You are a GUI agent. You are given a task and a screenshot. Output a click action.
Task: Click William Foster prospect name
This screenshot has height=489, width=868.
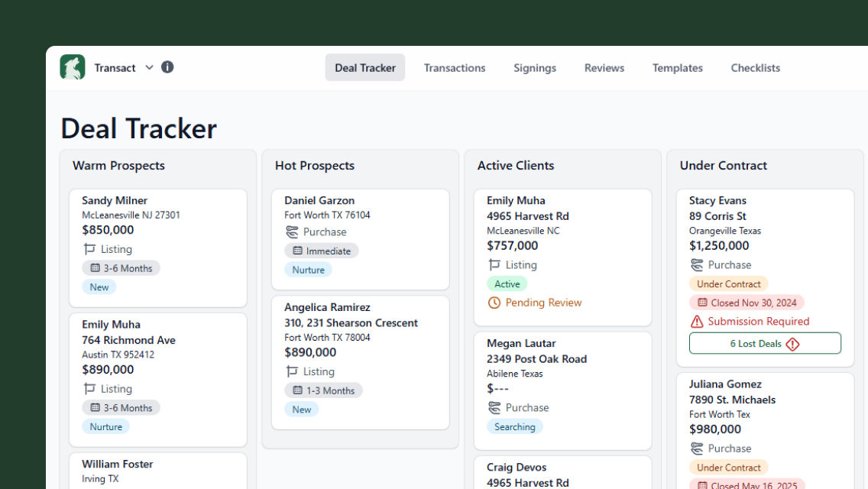[x=118, y=464]
